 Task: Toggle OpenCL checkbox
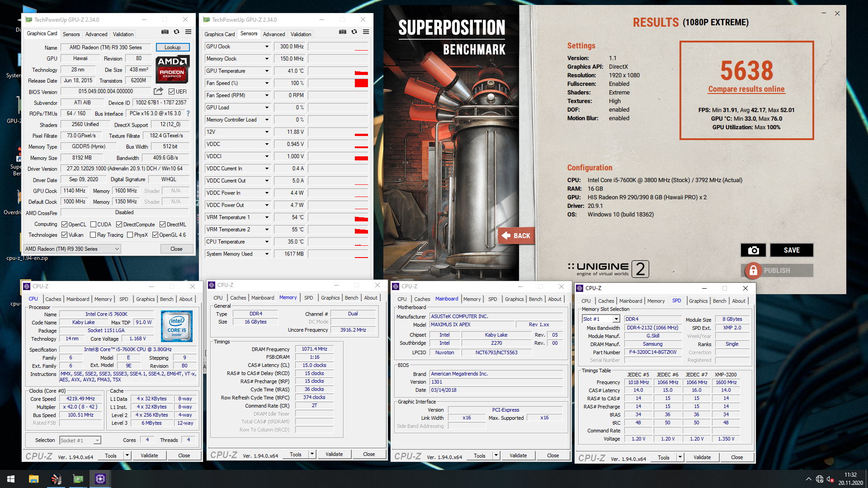coord(65,225)
